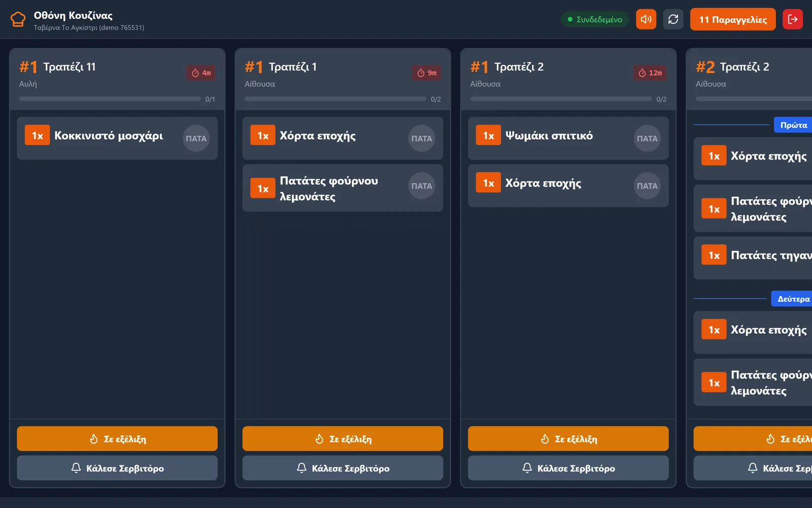Click Κάλεσε Σερβιτόρο on order #2 card

click(753, 468)
